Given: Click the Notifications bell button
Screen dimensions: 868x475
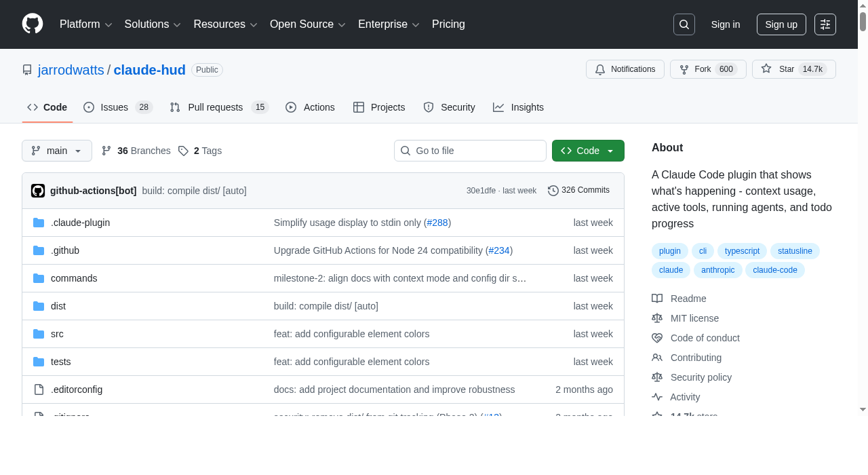Looking at the screenshot, I should point(625,69).
